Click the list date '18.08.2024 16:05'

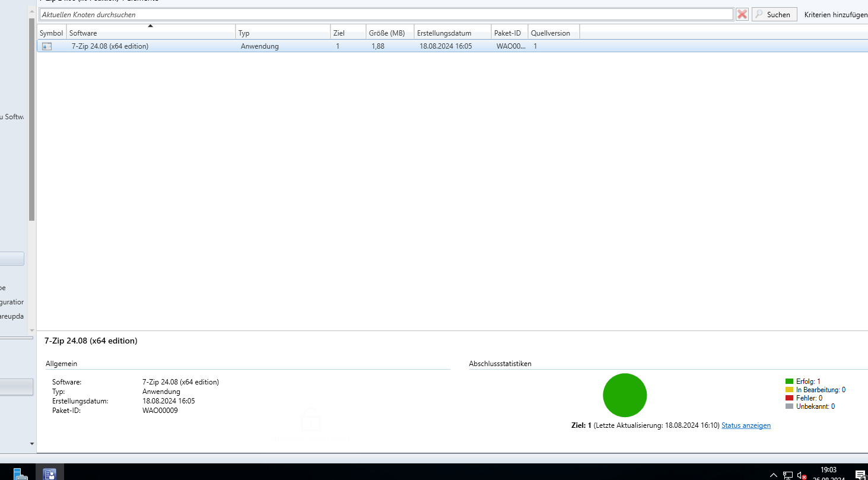pos(446,46)
